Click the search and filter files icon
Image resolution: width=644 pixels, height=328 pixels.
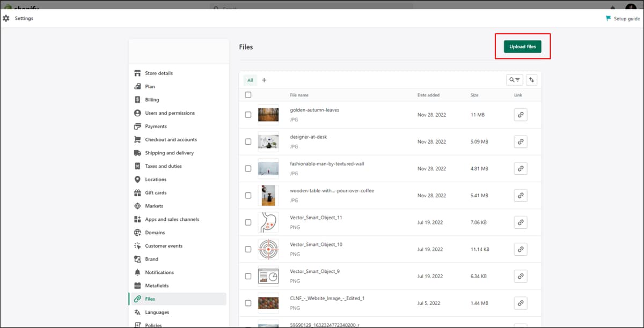514,80
